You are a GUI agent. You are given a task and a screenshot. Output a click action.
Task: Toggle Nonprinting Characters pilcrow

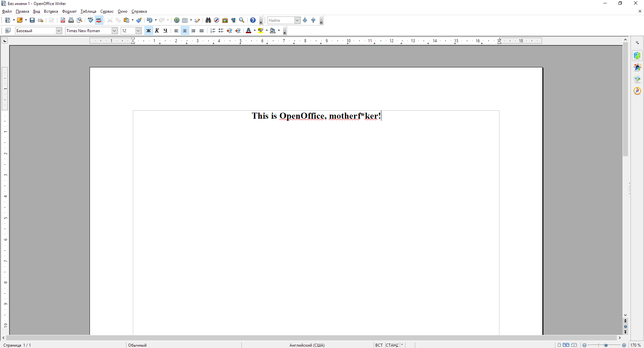[233, 20]
